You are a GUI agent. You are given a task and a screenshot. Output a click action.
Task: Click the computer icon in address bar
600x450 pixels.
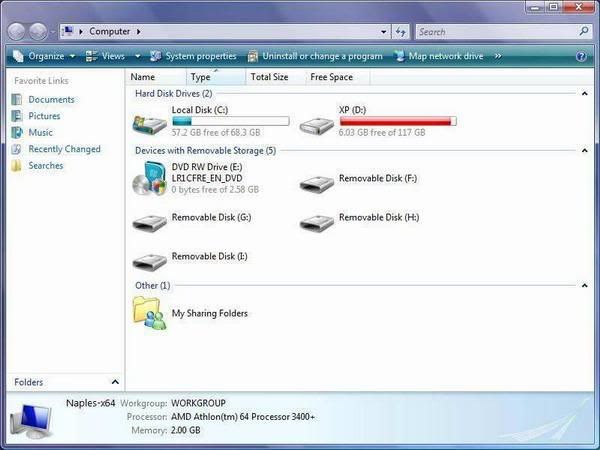(68, 31)
